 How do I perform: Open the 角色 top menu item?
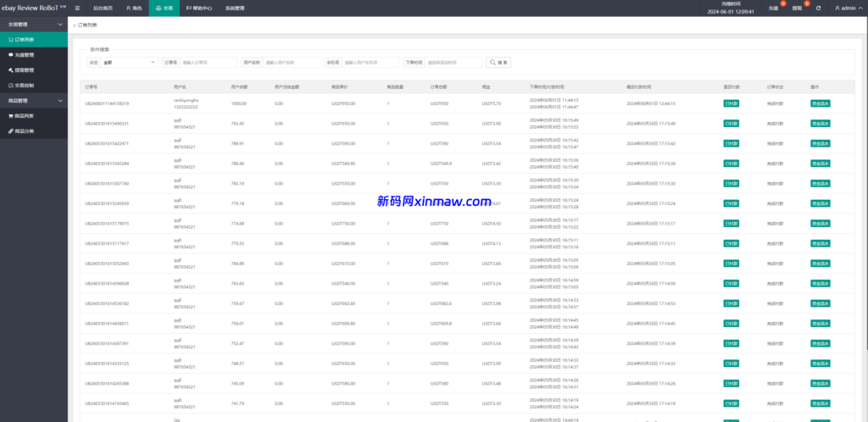click(x=133, y=8)
